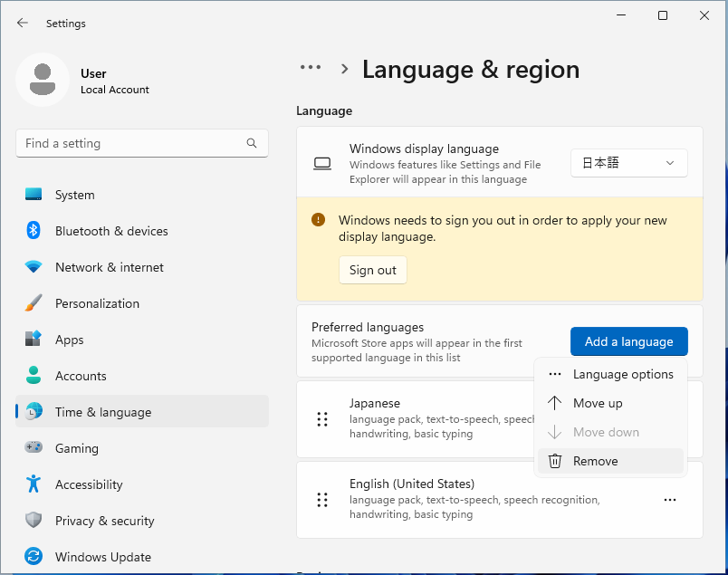Open System settings category

(142, 195)
